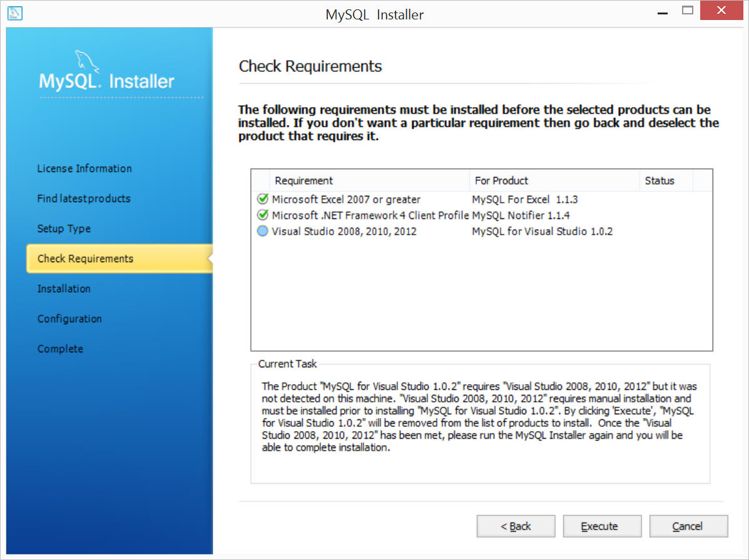Click MySQL Notifier 1.1.4 cell

point(521,215)
